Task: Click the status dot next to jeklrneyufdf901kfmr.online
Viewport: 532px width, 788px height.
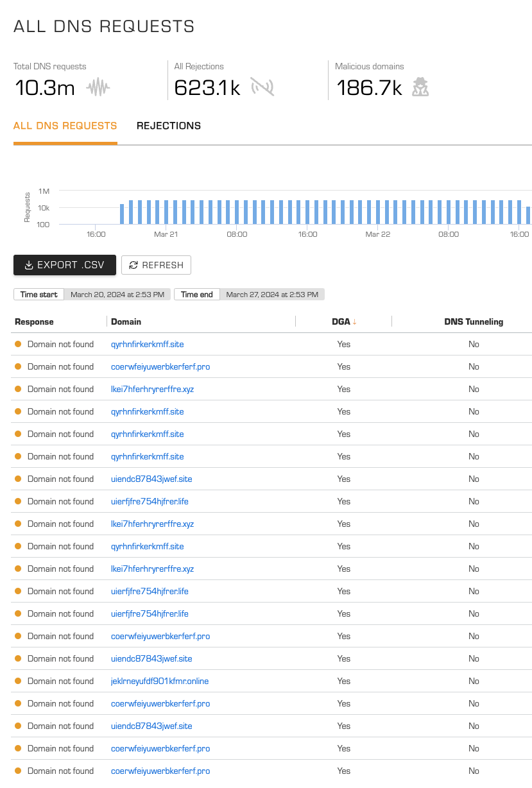Action: (x=18, y=681)
